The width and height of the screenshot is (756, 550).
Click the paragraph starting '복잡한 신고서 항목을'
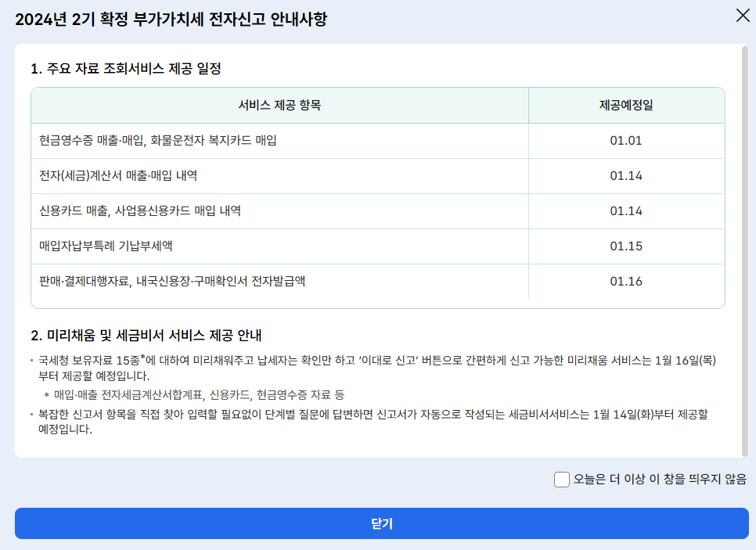coord(373,422)
